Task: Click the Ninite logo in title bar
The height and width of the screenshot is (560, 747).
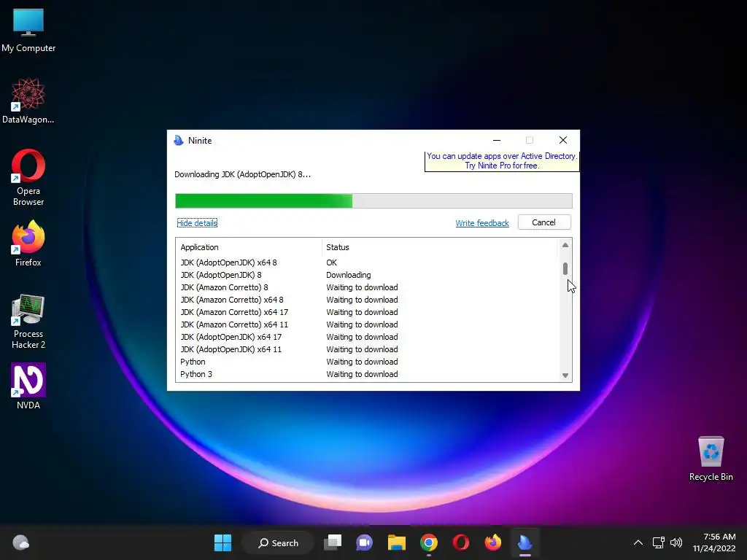Action: pos(179,141)
